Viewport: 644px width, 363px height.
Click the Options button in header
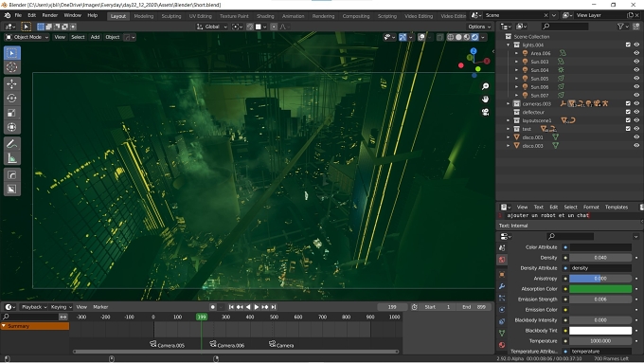[x=479, y=27]
